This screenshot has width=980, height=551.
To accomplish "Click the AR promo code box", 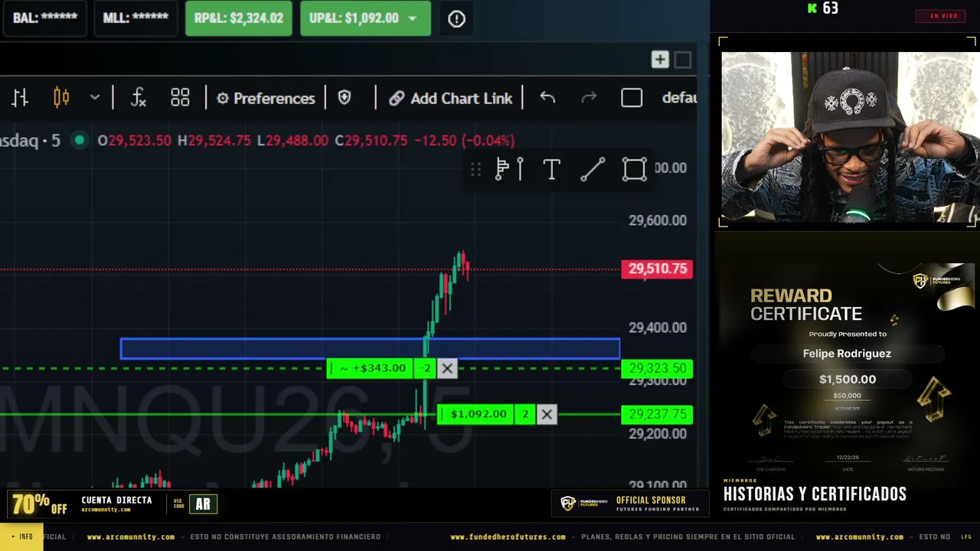I will [203, 504].
